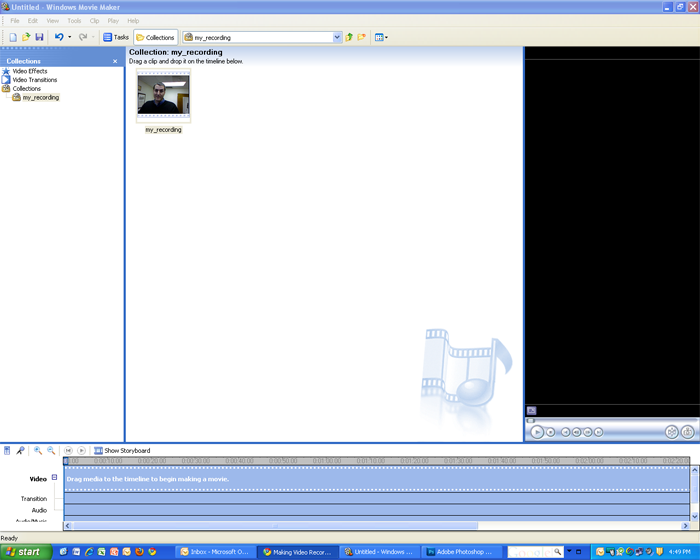700x560 pixels.
Task: Open the Views dropdown button
Action: pyautogui.click(x=381, y=37)
